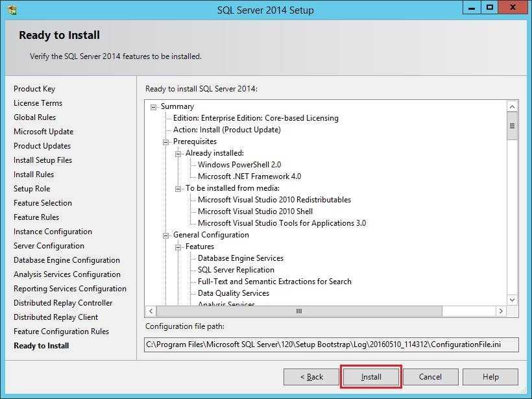
Task: Select Data Quality Services tree row
Action: (x=234, y=293)
